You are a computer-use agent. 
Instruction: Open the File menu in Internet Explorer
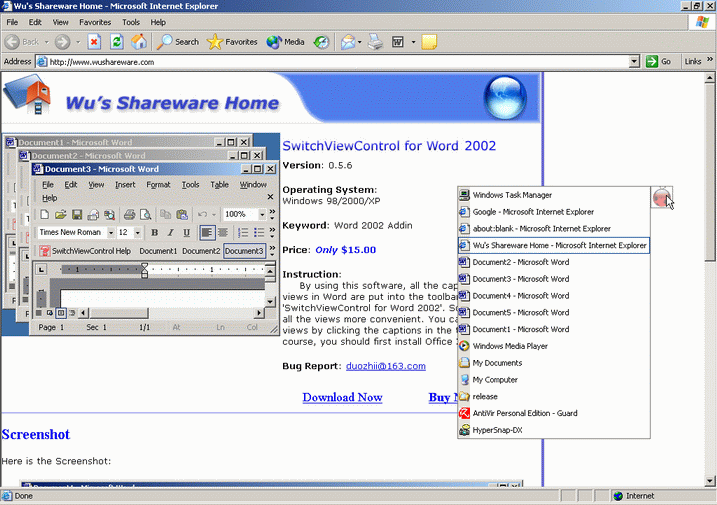(x=12, y=22)
